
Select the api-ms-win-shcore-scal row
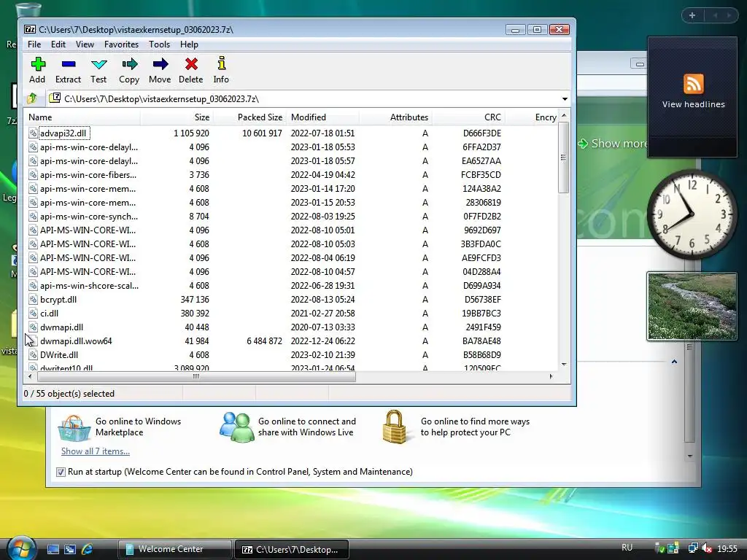[x=292, y=286]
